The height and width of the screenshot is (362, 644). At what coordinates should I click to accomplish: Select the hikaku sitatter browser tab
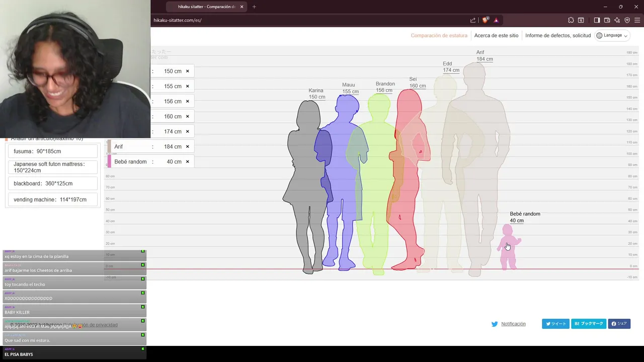[x=206, y=7]
